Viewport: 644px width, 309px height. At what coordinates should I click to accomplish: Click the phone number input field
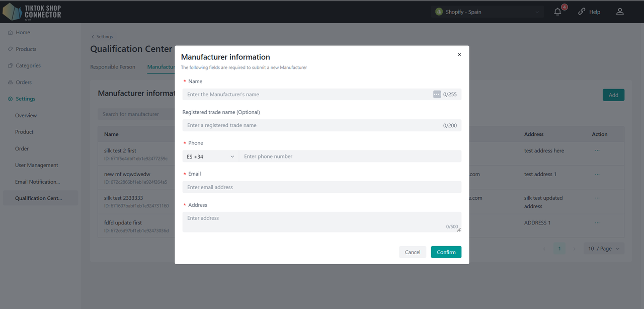350,157
